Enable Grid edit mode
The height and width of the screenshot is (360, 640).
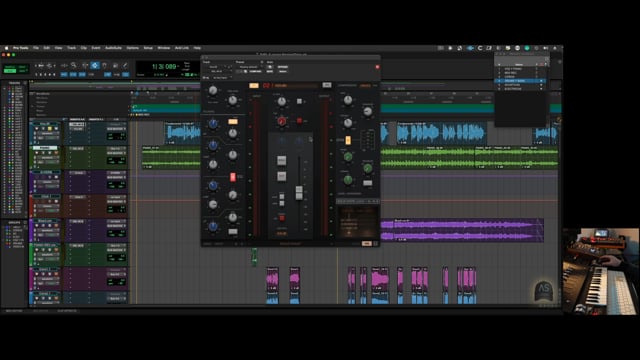click(22, 71)
